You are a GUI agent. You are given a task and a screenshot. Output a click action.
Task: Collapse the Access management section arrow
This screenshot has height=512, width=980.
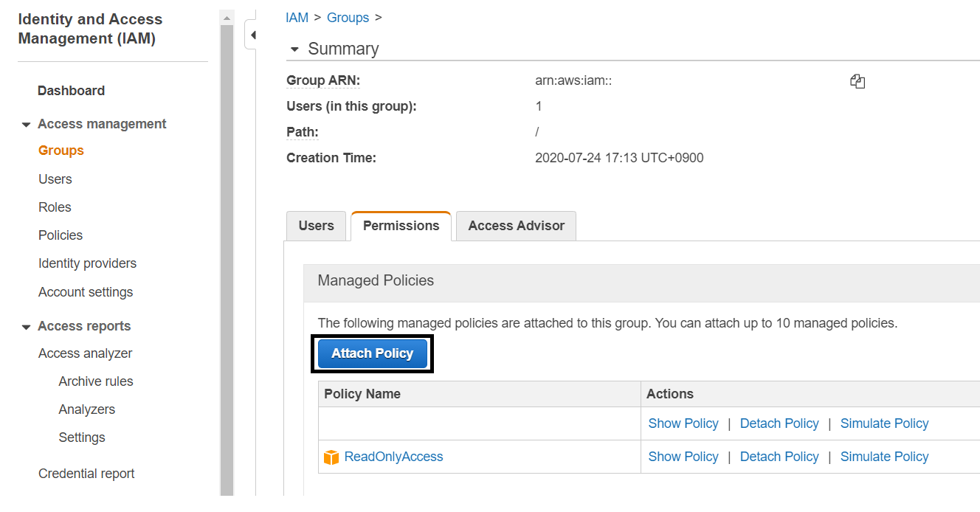(26, 125)
